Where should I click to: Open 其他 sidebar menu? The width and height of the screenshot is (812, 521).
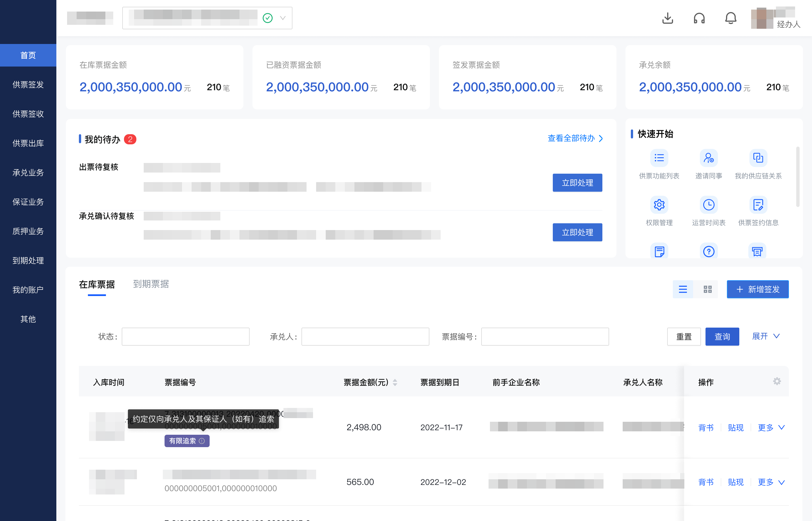(x=28, y=319)
